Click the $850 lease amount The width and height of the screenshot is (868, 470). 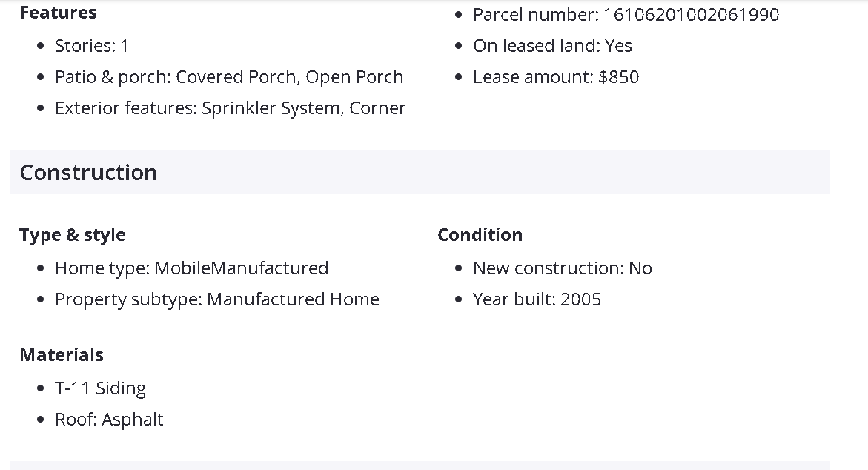618,77
